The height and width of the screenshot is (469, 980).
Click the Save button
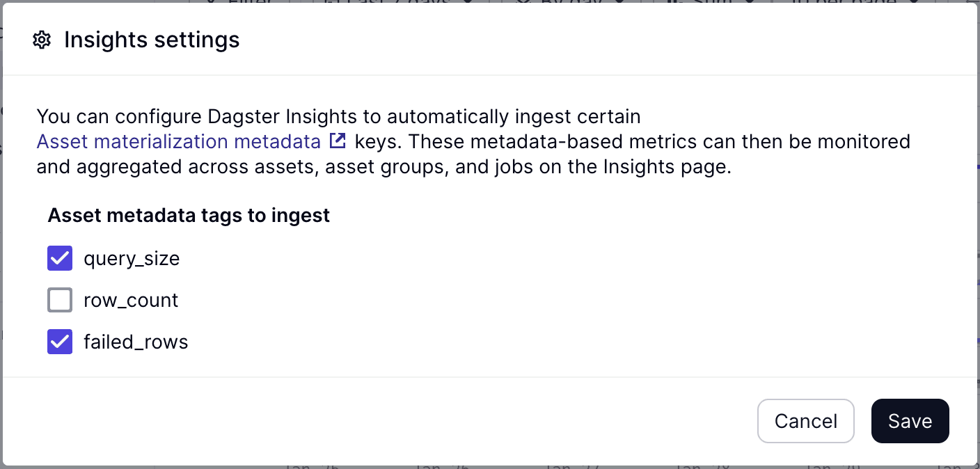click(910, 421)
